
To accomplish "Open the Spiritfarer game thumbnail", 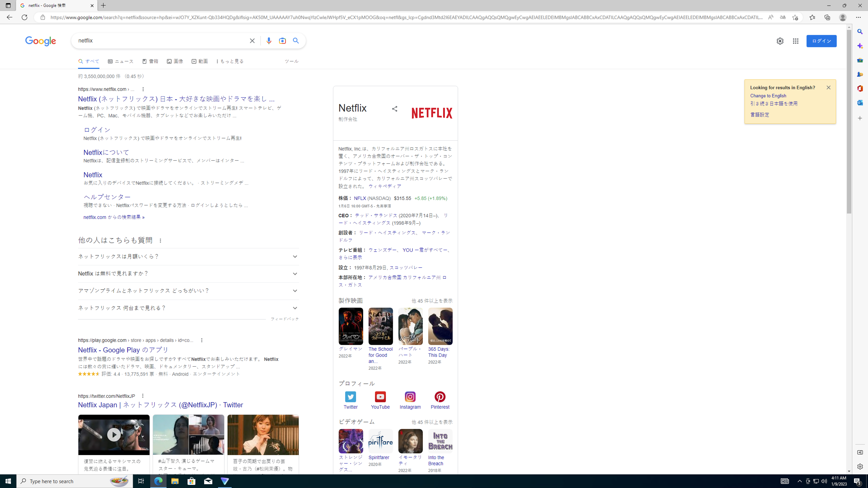I will (x=380, y=441).
